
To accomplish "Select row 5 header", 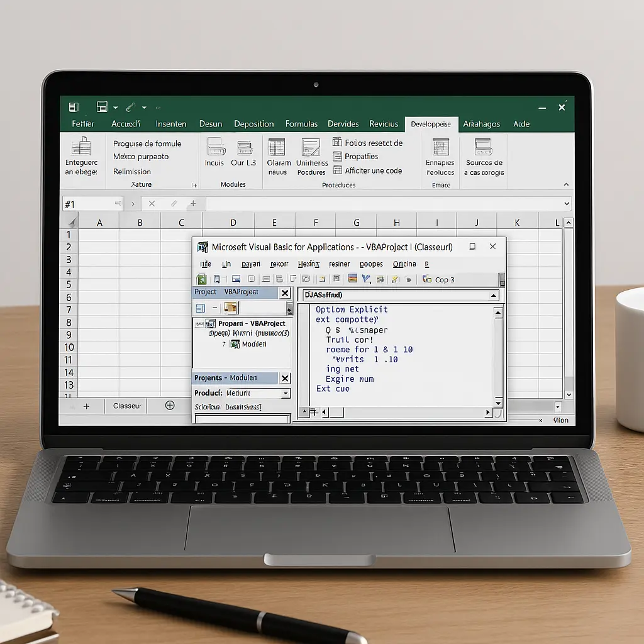I will tap(69, 284).
